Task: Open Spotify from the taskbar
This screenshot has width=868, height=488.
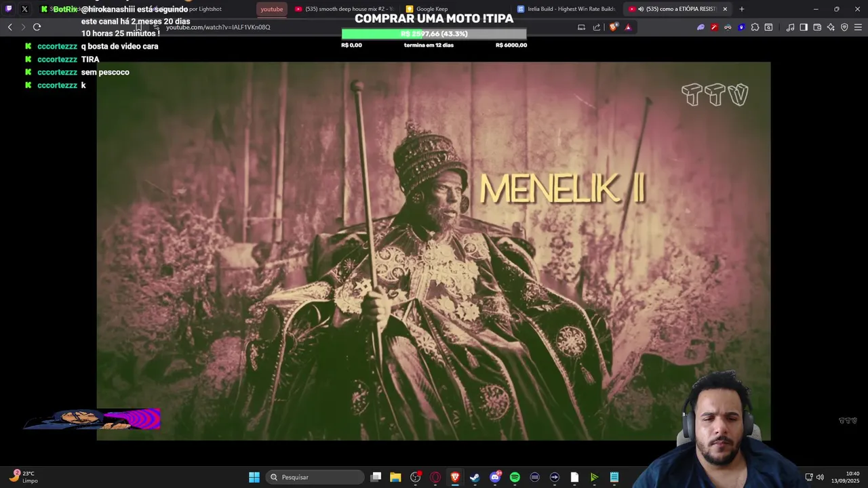Action: 515,477
